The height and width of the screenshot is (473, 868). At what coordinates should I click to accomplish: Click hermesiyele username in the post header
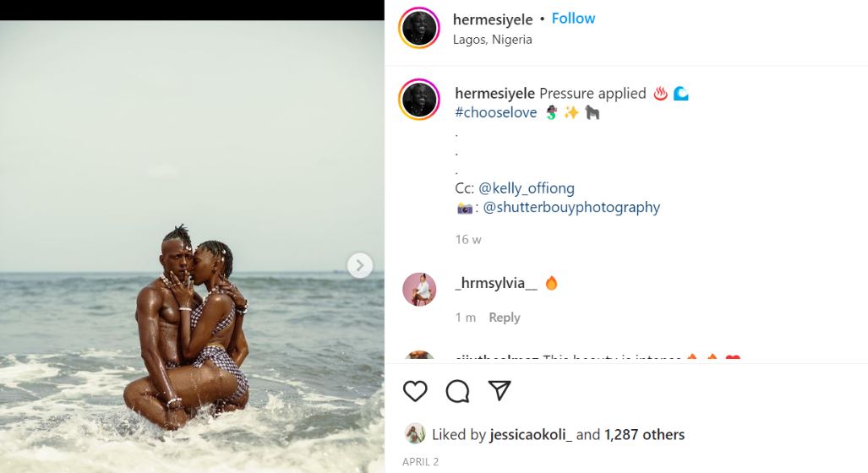coord(493,19)
